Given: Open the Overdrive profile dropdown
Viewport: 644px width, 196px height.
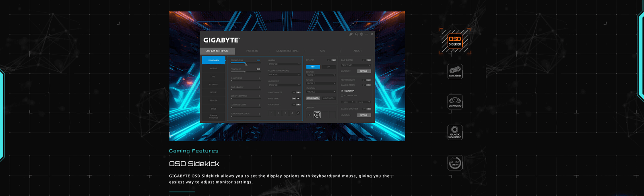Looking at the screenshot, I should (285, 85).
